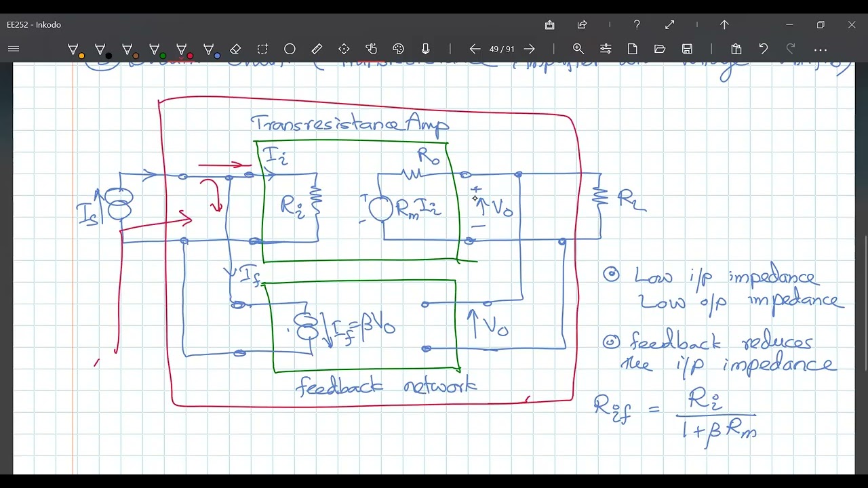This screenshot has width=868, height=488.
Task: Open the hamburger menu
Action: (x=14, y=49)
